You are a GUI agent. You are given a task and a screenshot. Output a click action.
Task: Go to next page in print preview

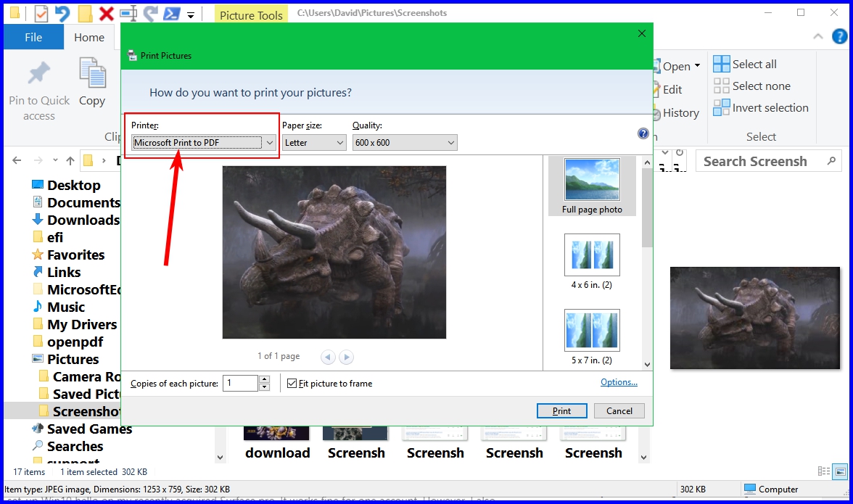pos(346,357)
